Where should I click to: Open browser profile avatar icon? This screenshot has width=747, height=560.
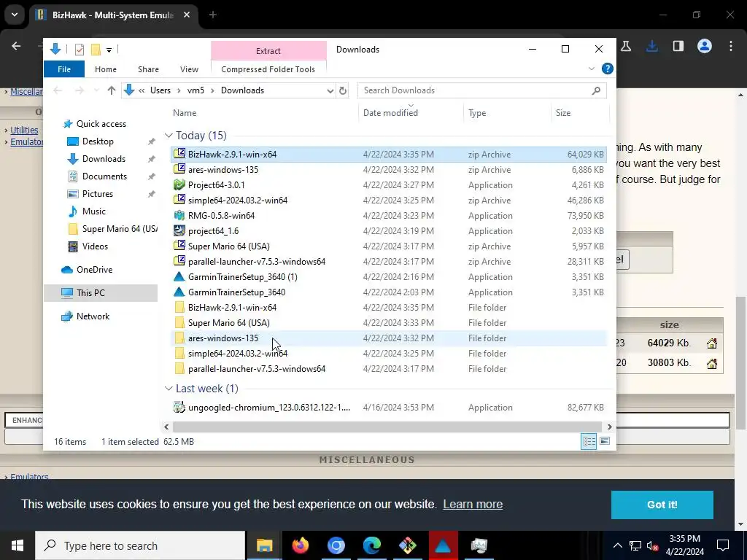704,46
